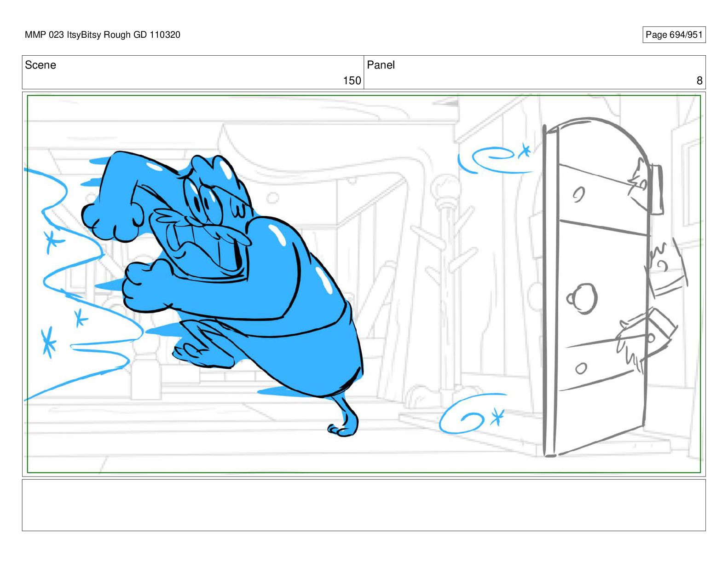Click the scene number '150'
This screenshot has height=564, width=728.
pyautogui.click(x=352, y=81)
